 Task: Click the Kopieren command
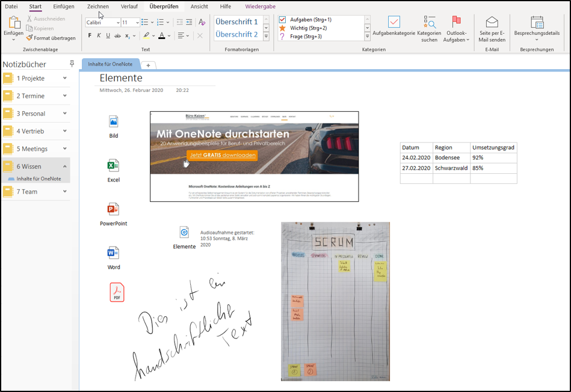(40, 28)
